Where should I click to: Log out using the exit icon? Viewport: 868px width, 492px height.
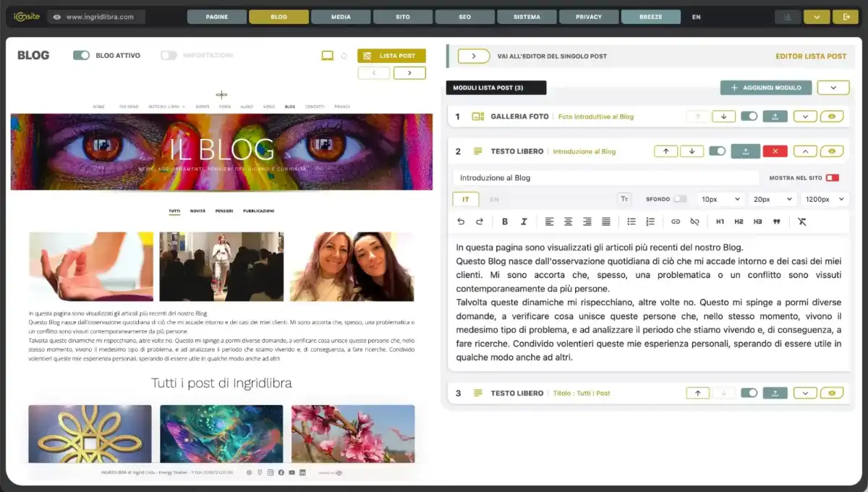coord(846,17)
